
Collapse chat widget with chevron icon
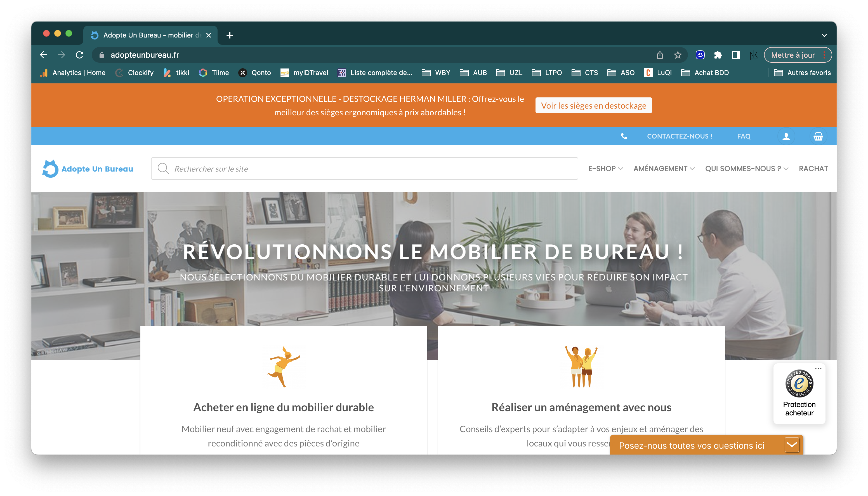tap(791, 445)
